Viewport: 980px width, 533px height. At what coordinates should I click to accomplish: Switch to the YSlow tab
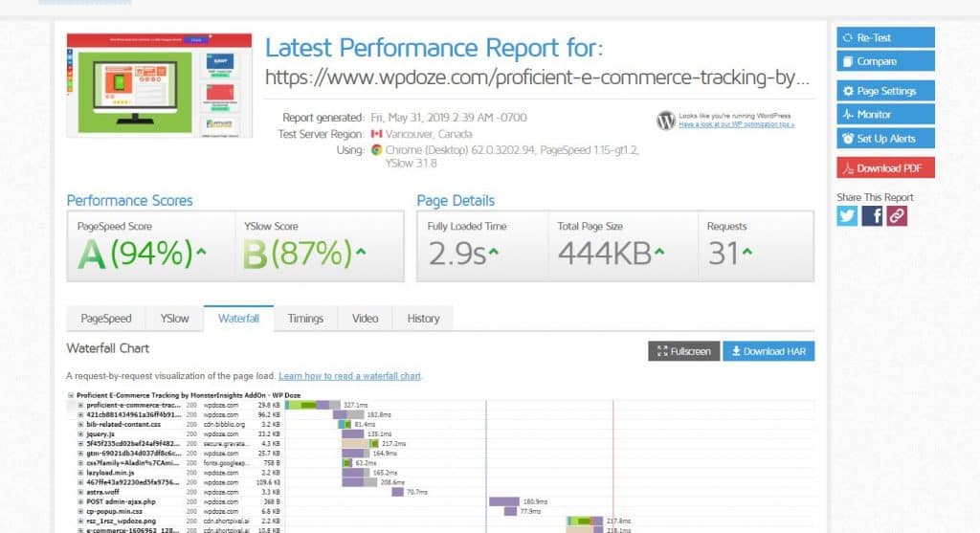(x=174, y=318)
